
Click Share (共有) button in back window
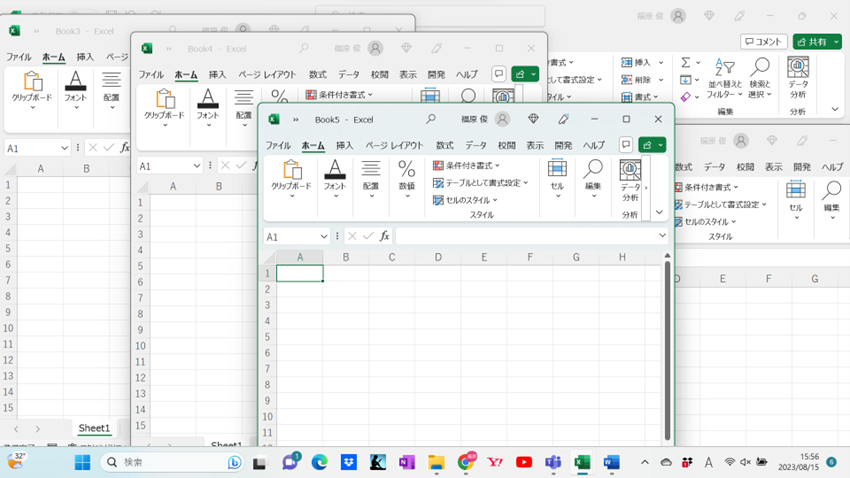(x=813, y=42)
